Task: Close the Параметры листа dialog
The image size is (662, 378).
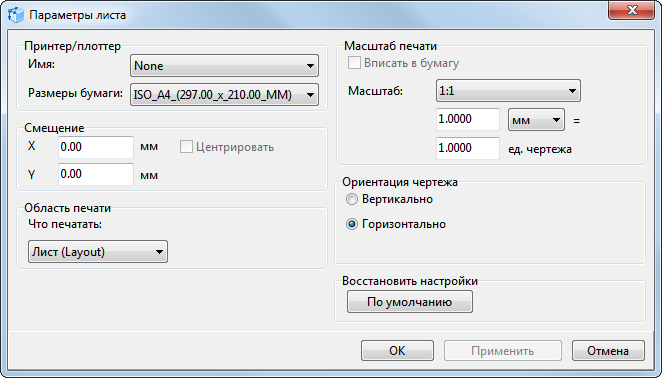Action: (631, 10)
